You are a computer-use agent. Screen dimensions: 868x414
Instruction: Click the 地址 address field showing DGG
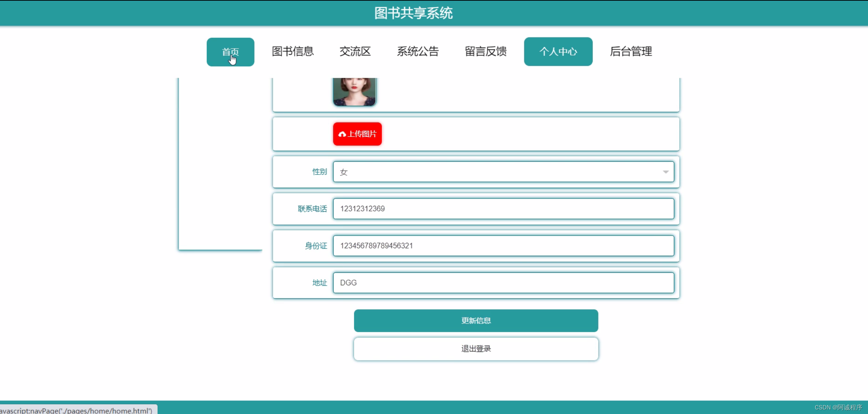coord(503,282)
